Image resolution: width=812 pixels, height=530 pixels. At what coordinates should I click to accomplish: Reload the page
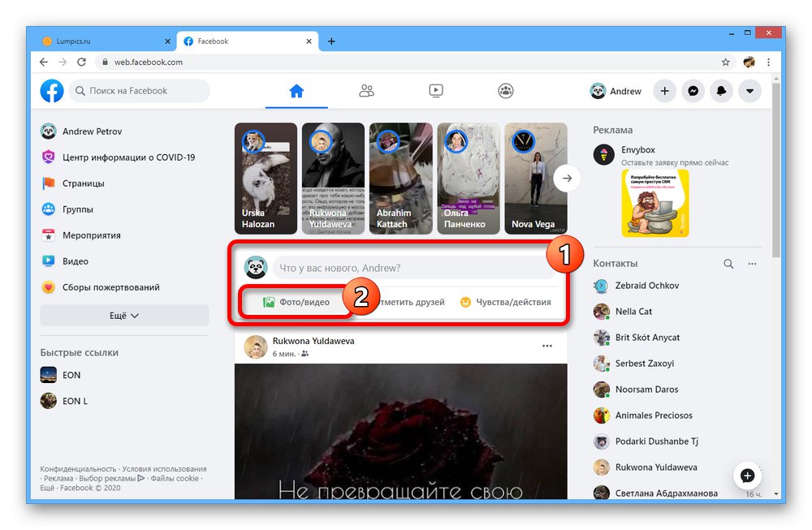[81, 62]
